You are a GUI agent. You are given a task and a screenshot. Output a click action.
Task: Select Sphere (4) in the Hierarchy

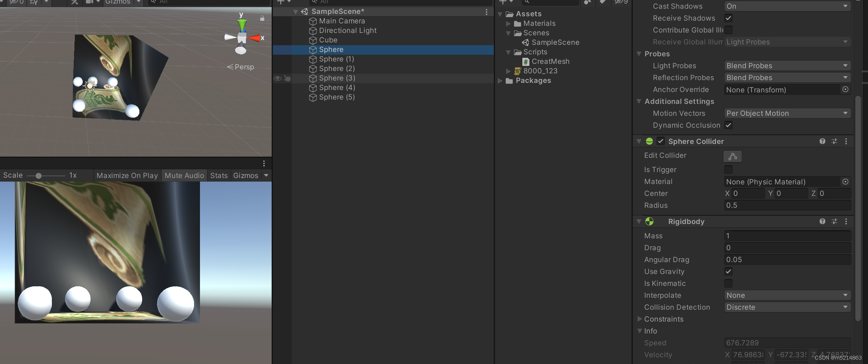pos(337,88)
